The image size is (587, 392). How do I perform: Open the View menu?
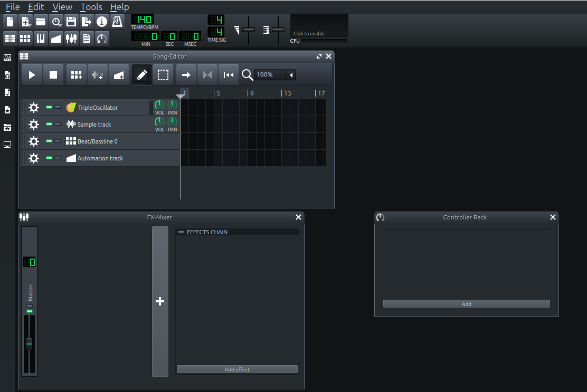tap(62, 7)
